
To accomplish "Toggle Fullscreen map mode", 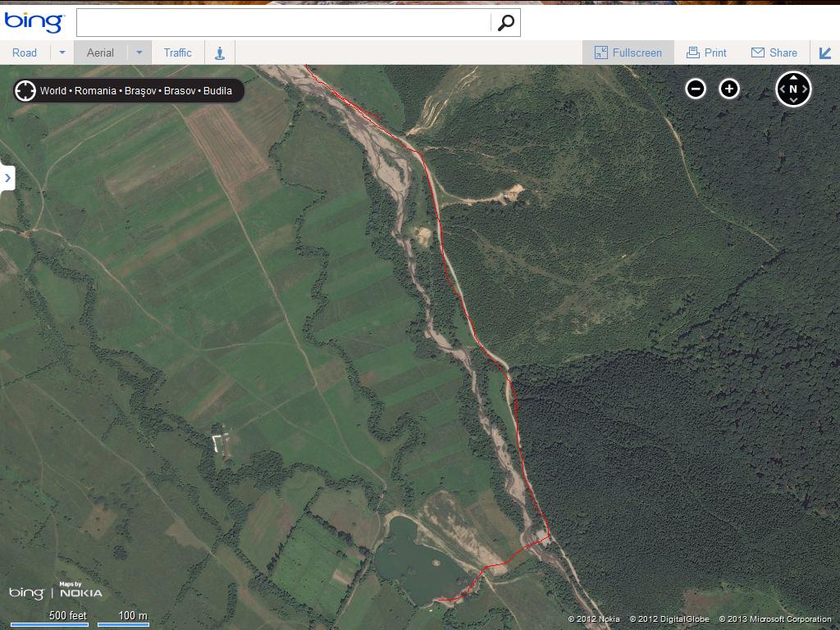I will click(628, 52).
